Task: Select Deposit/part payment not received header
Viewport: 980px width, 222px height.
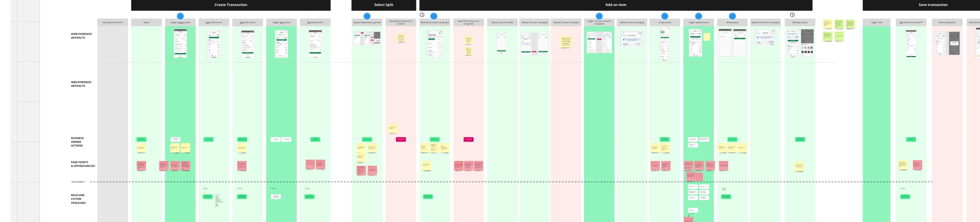Action: [x=401, y=22]
